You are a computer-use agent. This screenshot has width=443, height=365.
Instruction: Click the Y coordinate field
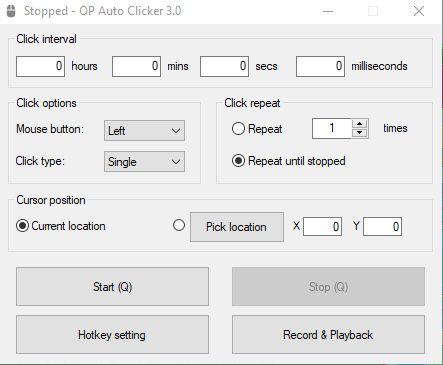(382, 227)
